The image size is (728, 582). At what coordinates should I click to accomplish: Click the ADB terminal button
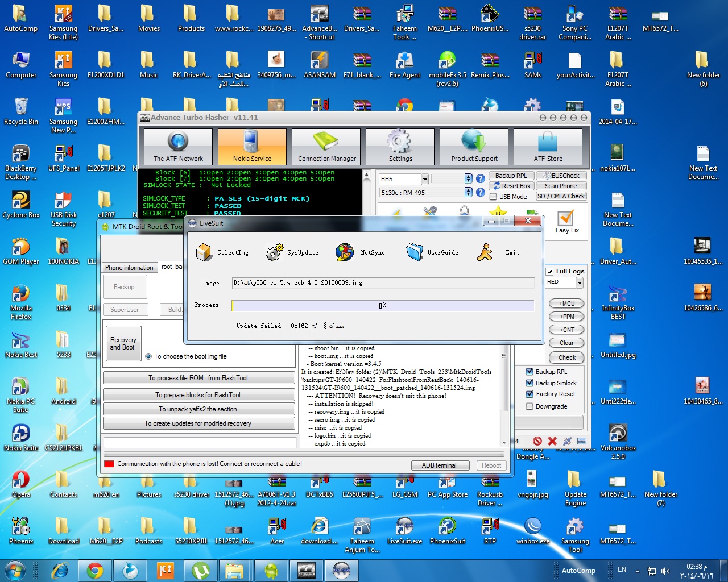point(440,465)
